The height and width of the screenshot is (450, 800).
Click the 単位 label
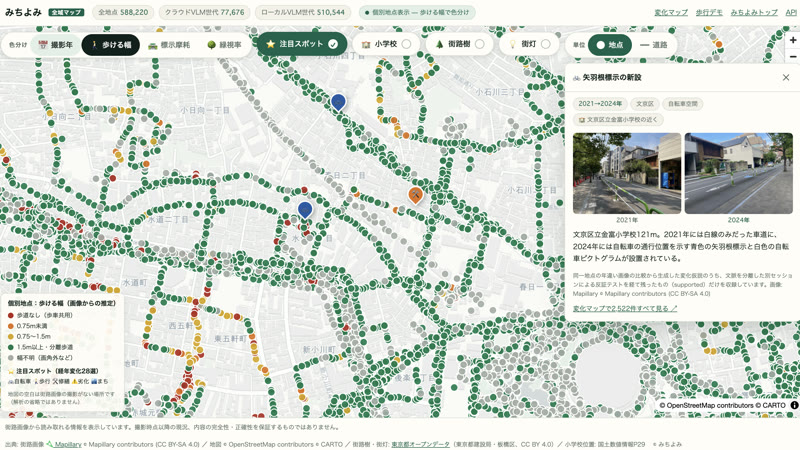pos(579,45)
